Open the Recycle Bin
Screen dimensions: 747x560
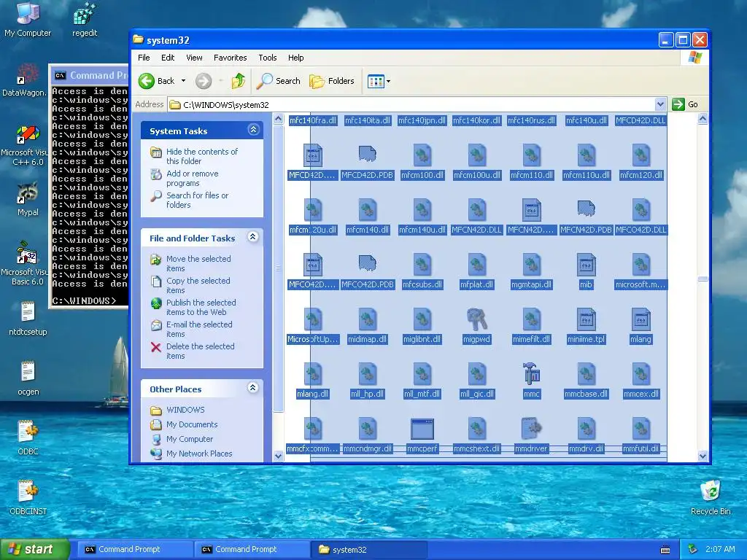[x=711, y=497]
